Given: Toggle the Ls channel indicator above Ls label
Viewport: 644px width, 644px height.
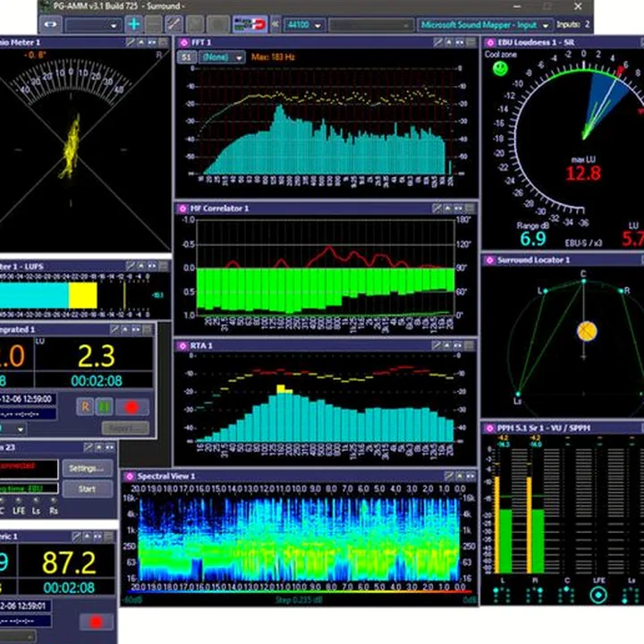Looking at the screenshot, I should (37, 501).
